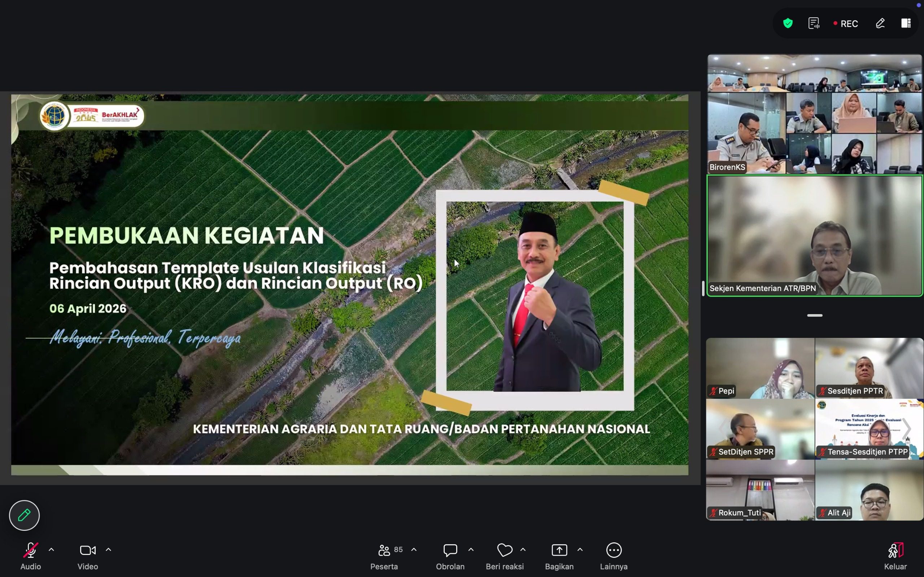Viewport: 924px width, 577px height.
Task: Click the pencil annotate icon at top right
Action: 880,24
